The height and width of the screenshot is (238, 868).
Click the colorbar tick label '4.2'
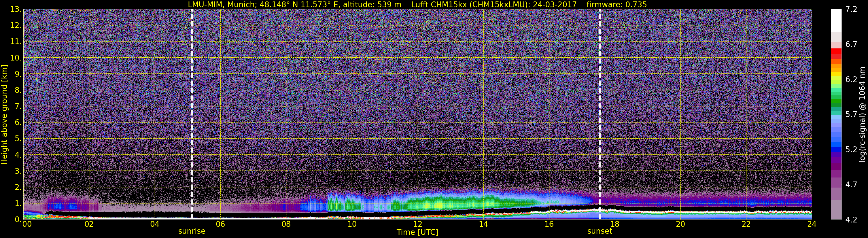851,220
